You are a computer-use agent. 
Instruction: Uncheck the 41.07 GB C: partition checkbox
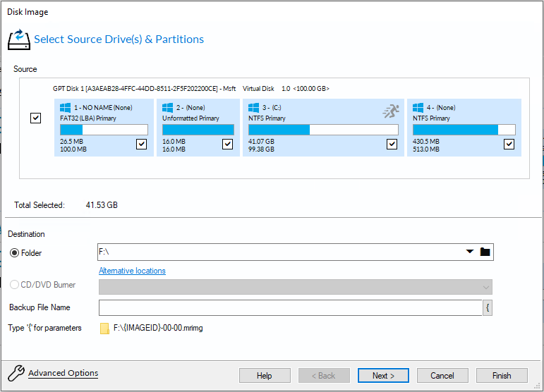coord(392,144)
